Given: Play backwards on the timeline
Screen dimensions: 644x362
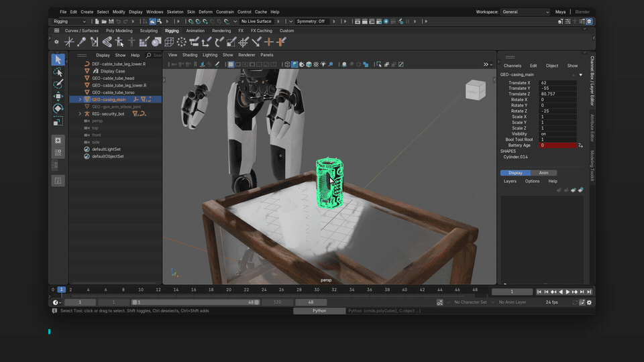Looking at the screenshot, I should [561, 292].
